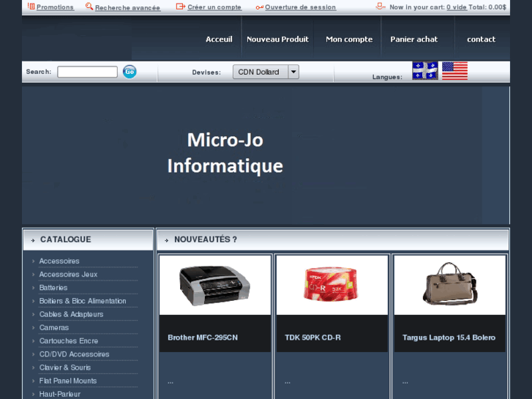Open the Cartouches Encre category
This screenshot has width=532, height=399.
(x=69, y=341)
